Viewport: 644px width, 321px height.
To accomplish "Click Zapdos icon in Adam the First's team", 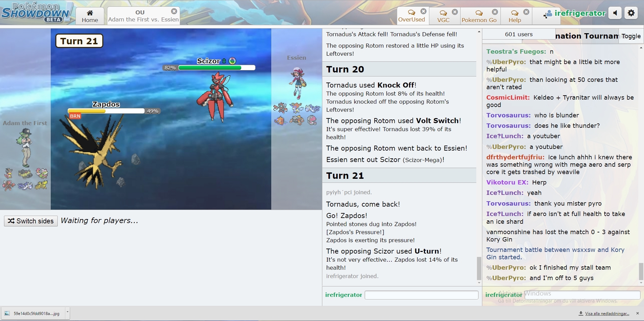I will [42, 185].
